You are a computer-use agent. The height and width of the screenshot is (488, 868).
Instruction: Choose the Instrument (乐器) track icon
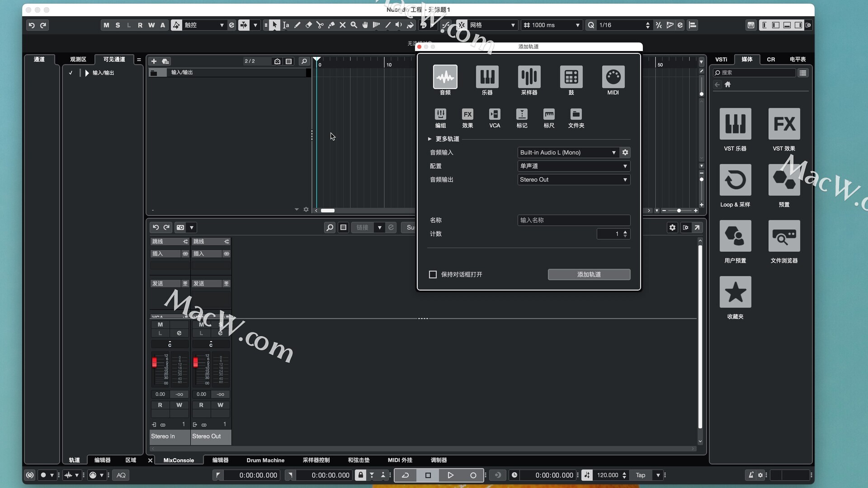click(x=487, y=77)
